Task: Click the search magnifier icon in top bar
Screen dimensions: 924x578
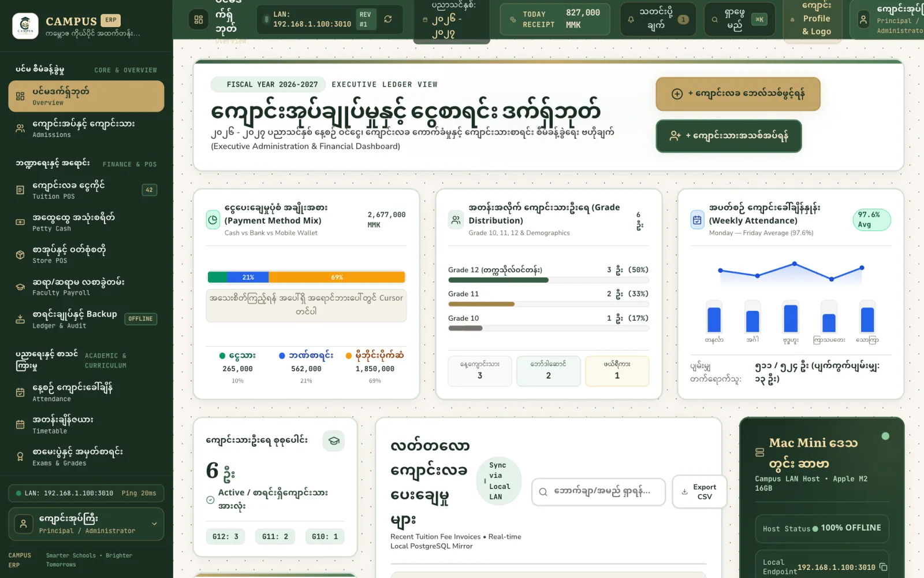Action: (715, 20)
